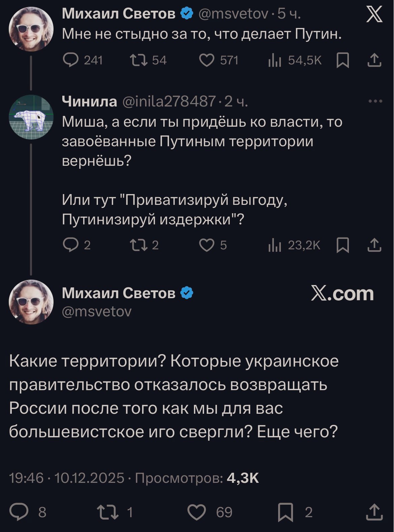Share the main Михаил Светов reply
The image size is (394, 532).
(x=374, y=512)
